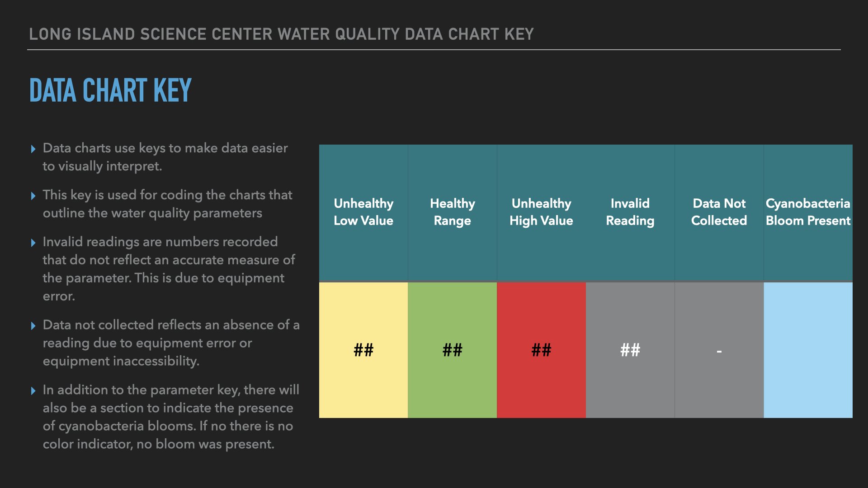Click the "Long Island Science Center" slide header text
Image resolution: width=868 pixels, height=488 pixels.
[281, 34]
